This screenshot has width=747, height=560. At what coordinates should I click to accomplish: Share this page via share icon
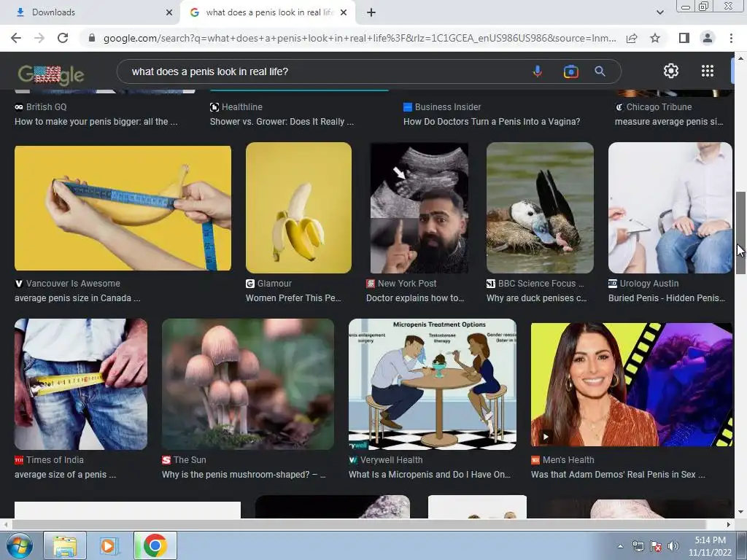point(632,38)
